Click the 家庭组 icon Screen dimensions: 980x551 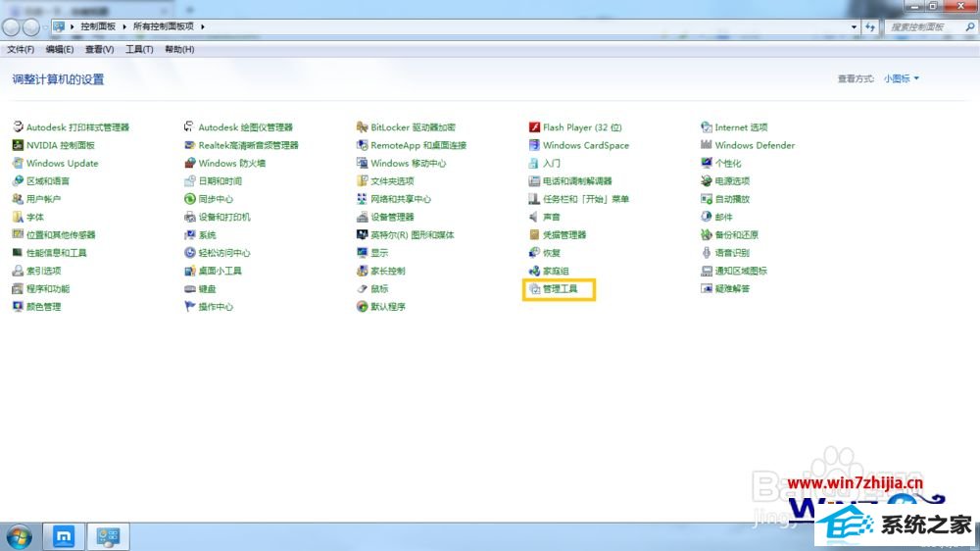[x=534, y=271]
